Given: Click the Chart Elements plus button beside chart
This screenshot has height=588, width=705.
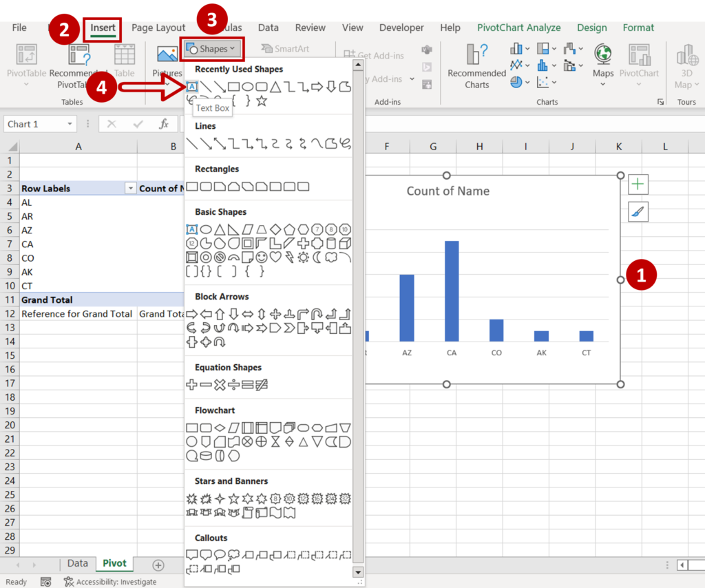Looking at the screenshot, I should coord(638,185).
